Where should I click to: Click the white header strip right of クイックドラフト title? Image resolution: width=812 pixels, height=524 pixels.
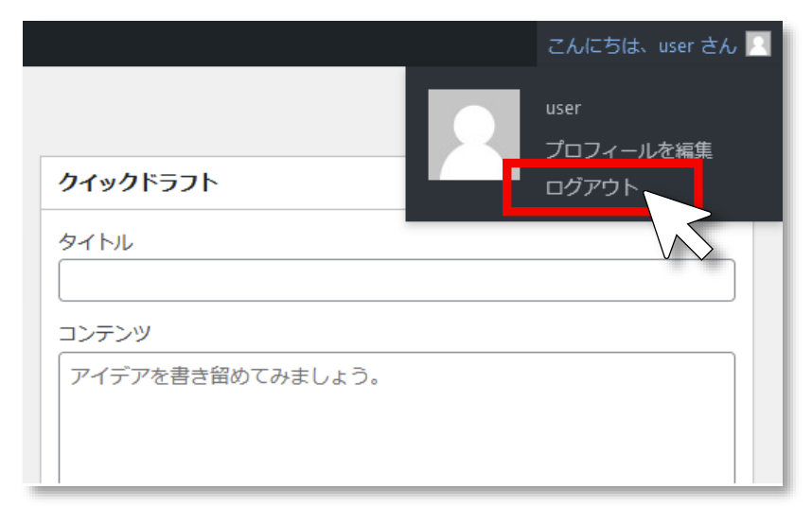[312, 183]
